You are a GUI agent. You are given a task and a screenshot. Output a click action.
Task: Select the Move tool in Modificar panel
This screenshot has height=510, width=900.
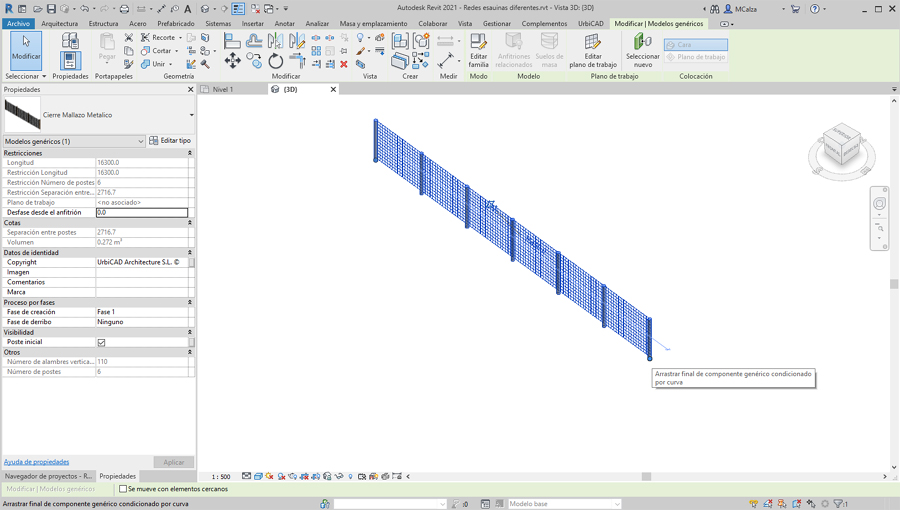(x=232, y=62)
